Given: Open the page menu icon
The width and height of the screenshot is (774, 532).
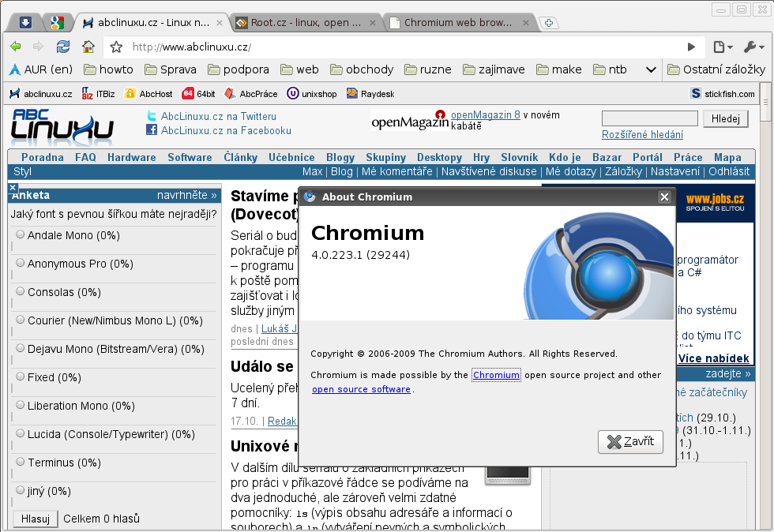Looking at the screenshot, I should pos(723,47).
